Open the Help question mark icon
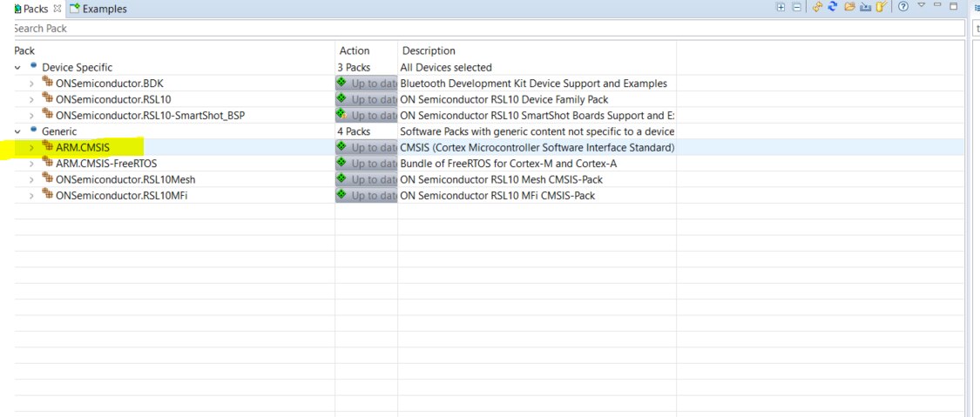This screenshot has width=980, height=417. click(903, 7)
